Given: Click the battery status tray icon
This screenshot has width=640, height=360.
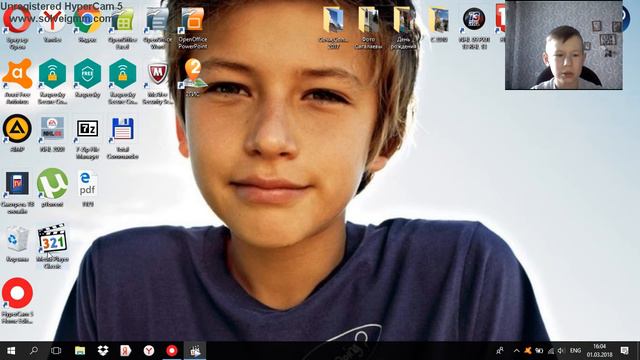Looking at the screenshot, I should click(539, 351).
